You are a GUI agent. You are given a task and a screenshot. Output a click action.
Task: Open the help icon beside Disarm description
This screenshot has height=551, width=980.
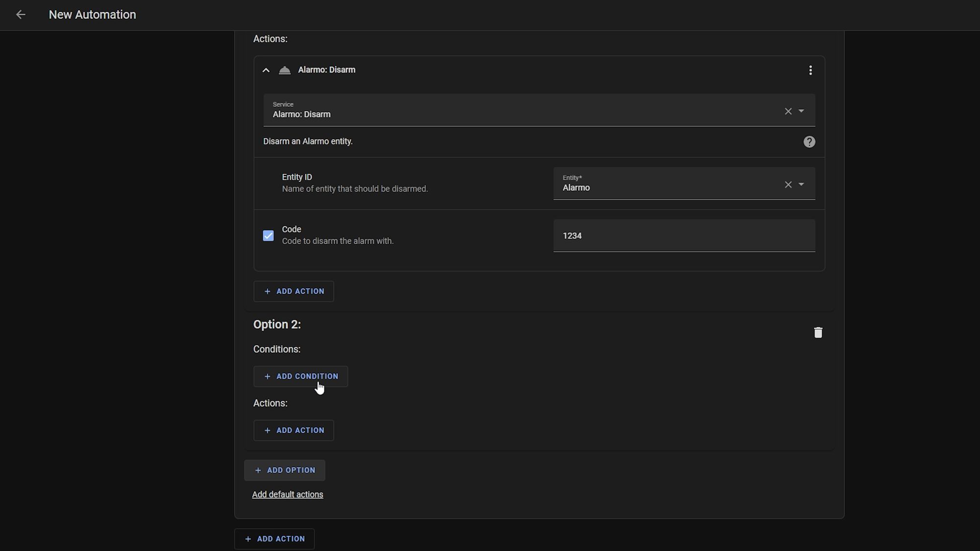pyautogui.click(x=809, y=142)
